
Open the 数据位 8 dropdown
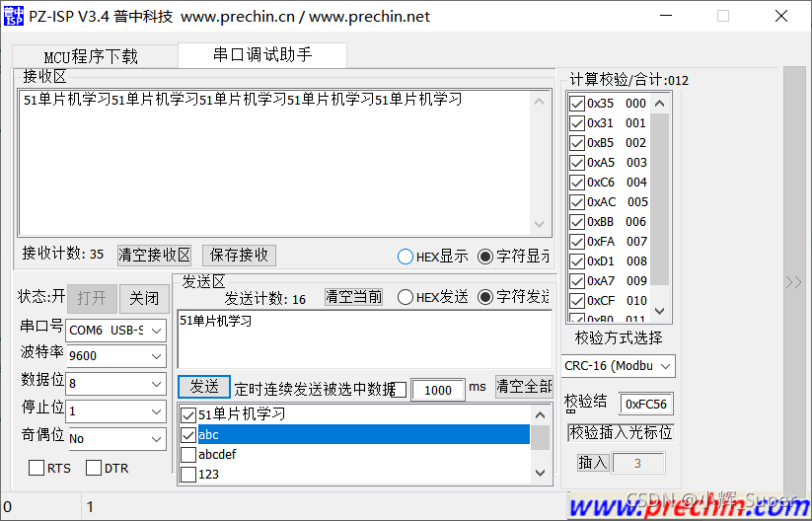coord(116,384)
